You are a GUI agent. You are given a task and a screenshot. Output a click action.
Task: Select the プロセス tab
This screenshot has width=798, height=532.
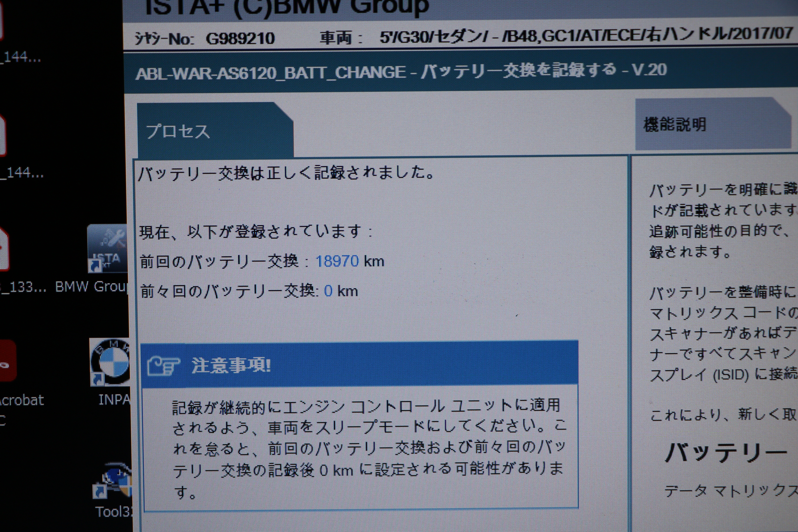click(215, 131)
